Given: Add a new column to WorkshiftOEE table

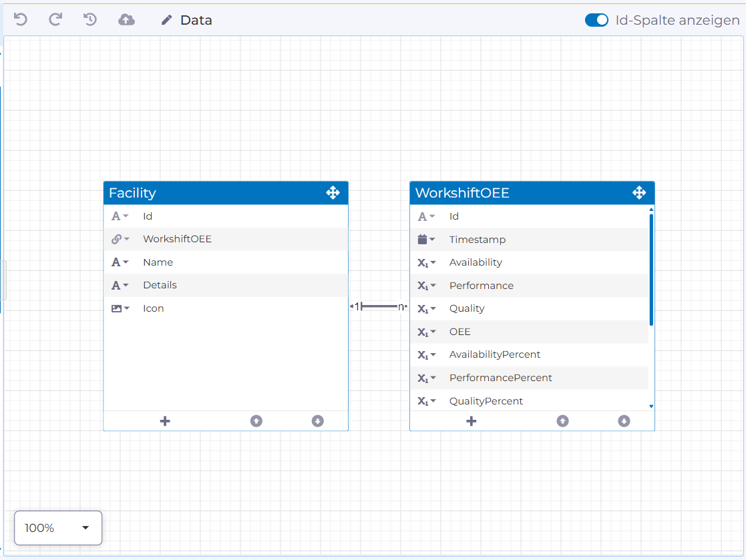Looking at the screenshot, I should coord(471,421).
